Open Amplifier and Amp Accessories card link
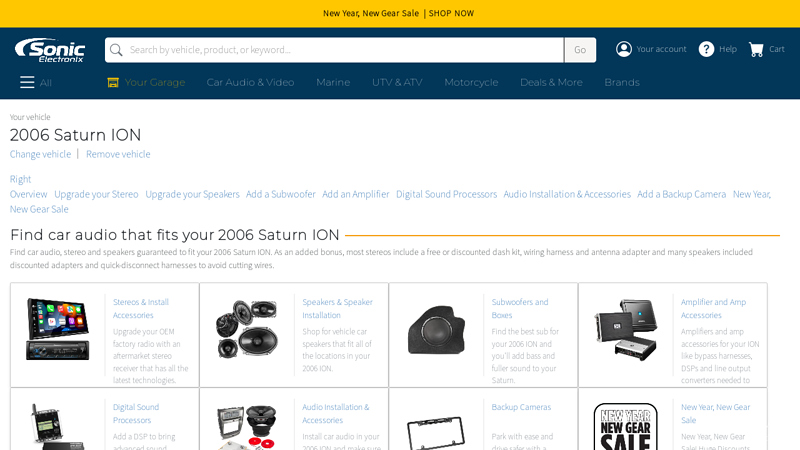The width and height of the screenshot is (800, 450). [713, 308]
